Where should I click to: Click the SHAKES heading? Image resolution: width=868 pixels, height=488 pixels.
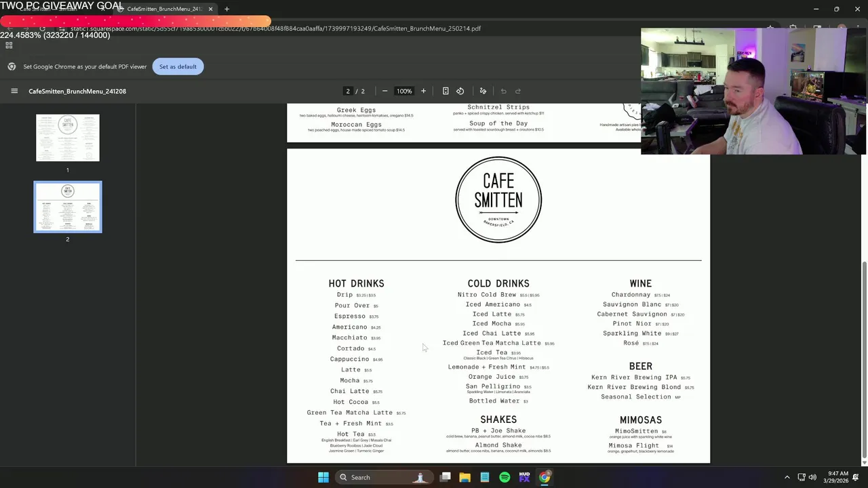pos(498,420)
